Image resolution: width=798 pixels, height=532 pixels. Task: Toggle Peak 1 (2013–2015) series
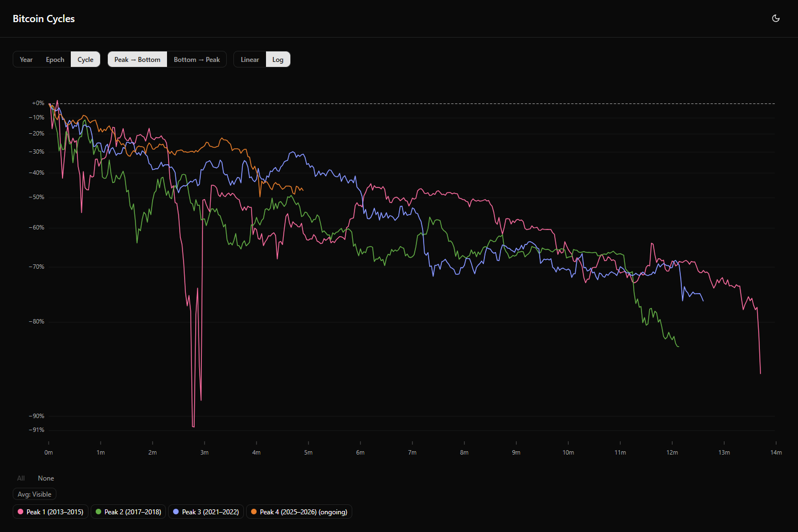pyautogui.click(x=50, y=512)
